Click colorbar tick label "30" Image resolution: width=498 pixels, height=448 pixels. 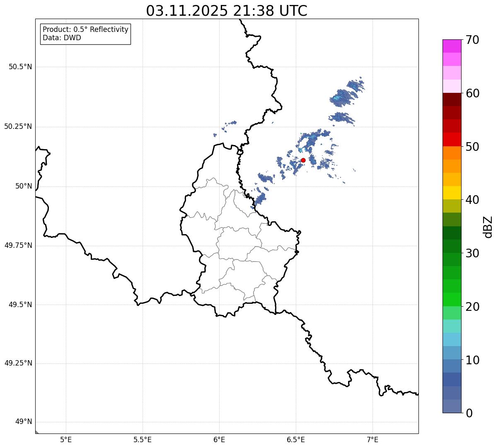(472, 253)
